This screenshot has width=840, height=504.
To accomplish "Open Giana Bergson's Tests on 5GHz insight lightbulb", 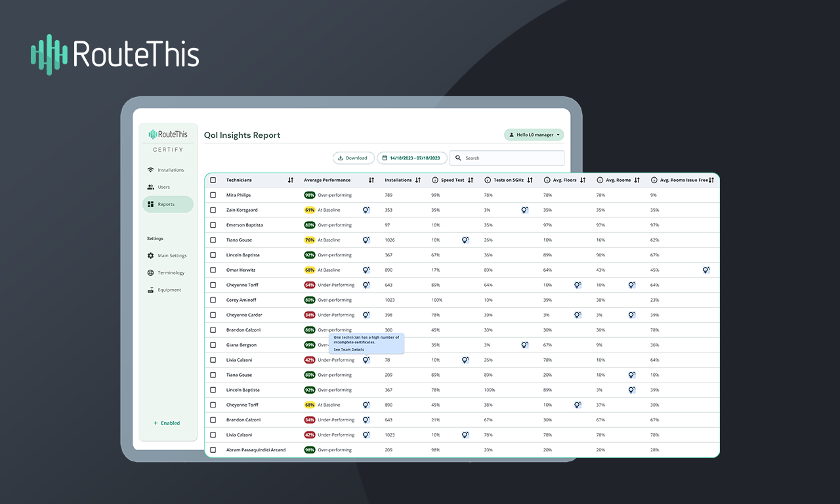I will click(525, 345).
